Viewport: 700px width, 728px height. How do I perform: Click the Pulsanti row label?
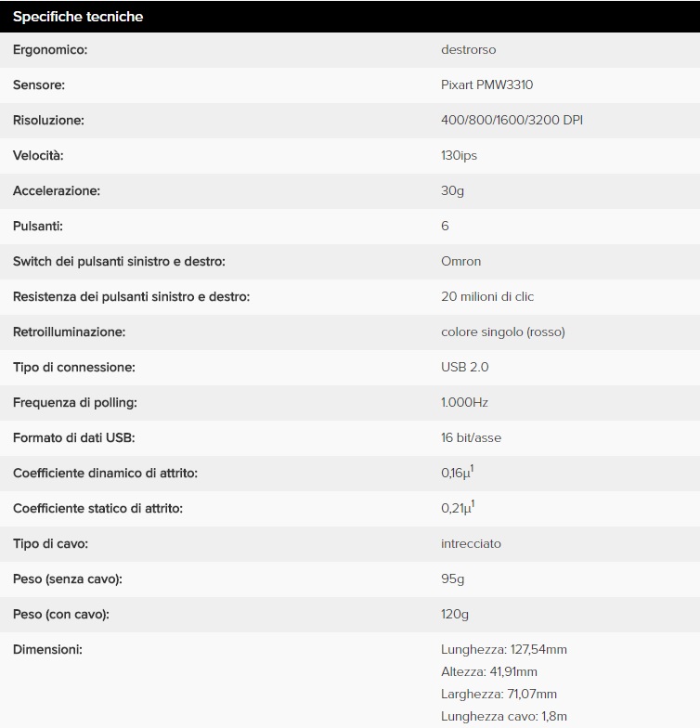point(38,226)
